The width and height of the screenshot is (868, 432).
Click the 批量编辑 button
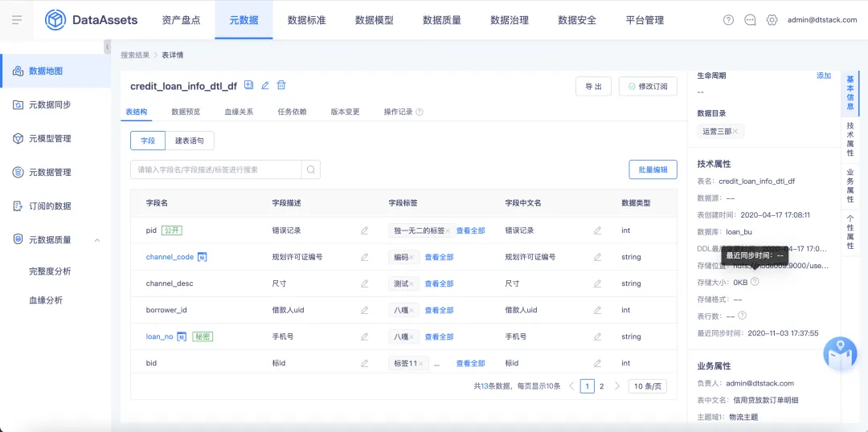click(653, 169)
